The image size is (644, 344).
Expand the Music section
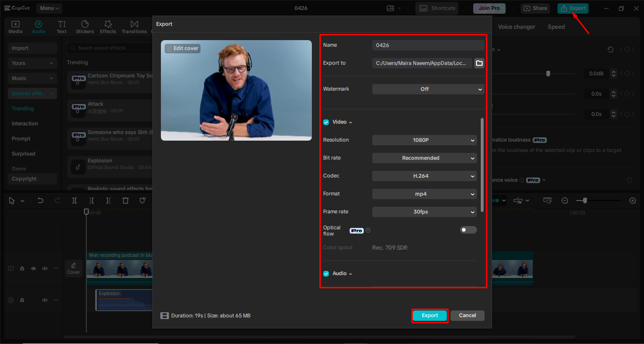click(x=33, y=78)
